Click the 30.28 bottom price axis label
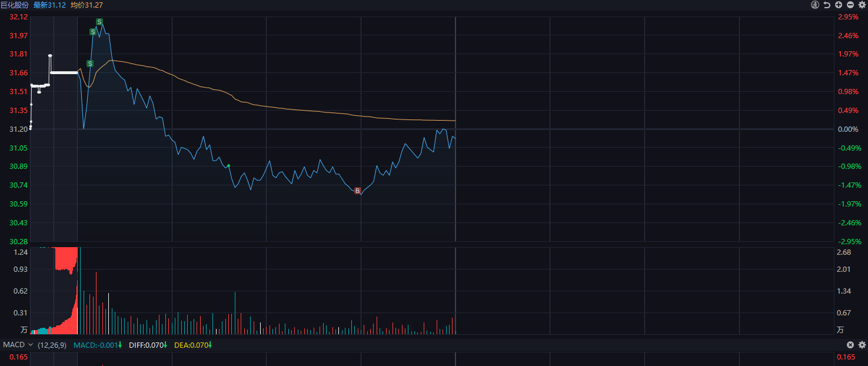 pos(19,241)
